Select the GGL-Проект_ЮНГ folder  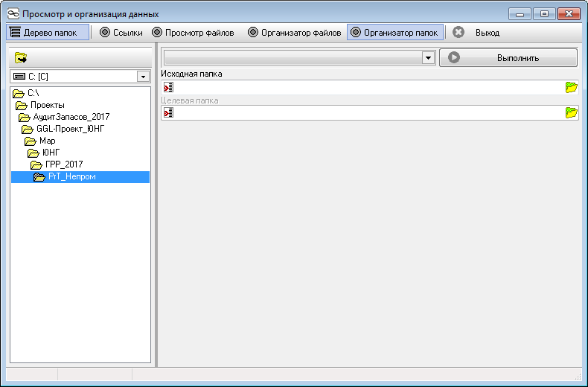coord(70,129)
